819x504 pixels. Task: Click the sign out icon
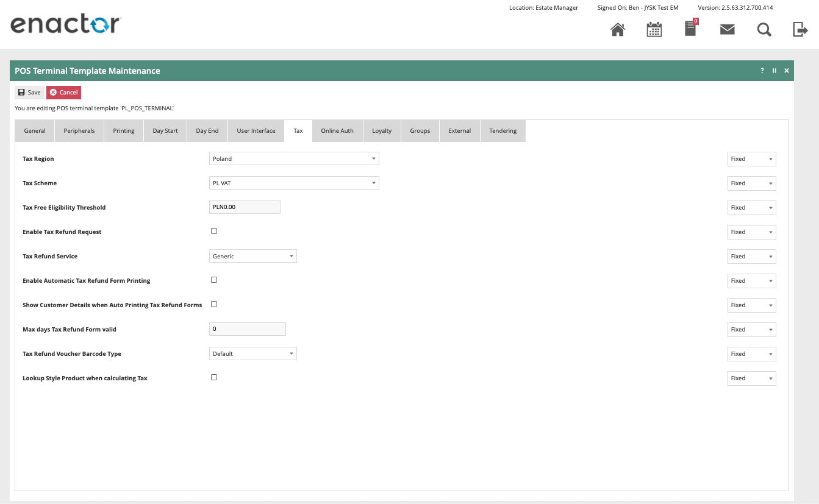pos(800,29)
